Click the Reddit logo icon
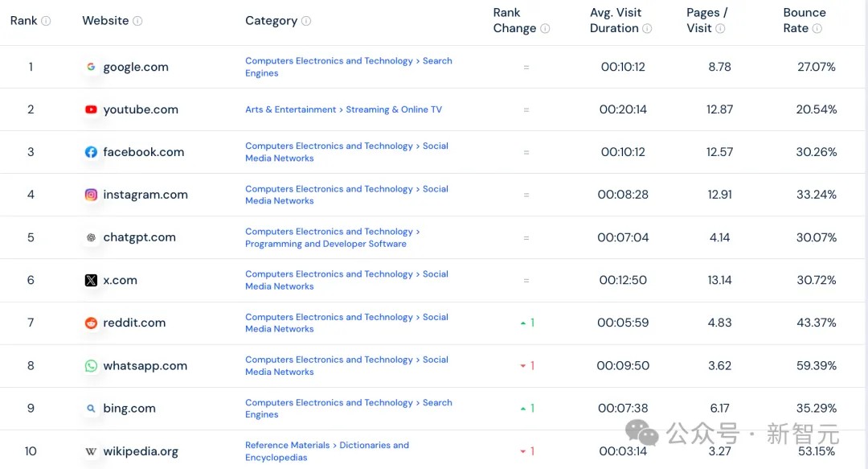 click(91, 323)
